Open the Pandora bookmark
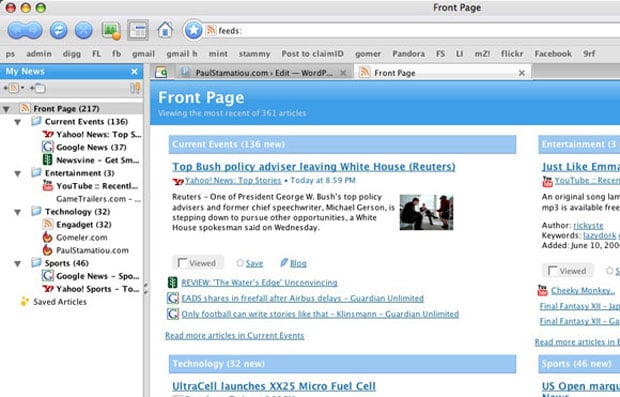The image size is (620, 397). tap(408, 53)
